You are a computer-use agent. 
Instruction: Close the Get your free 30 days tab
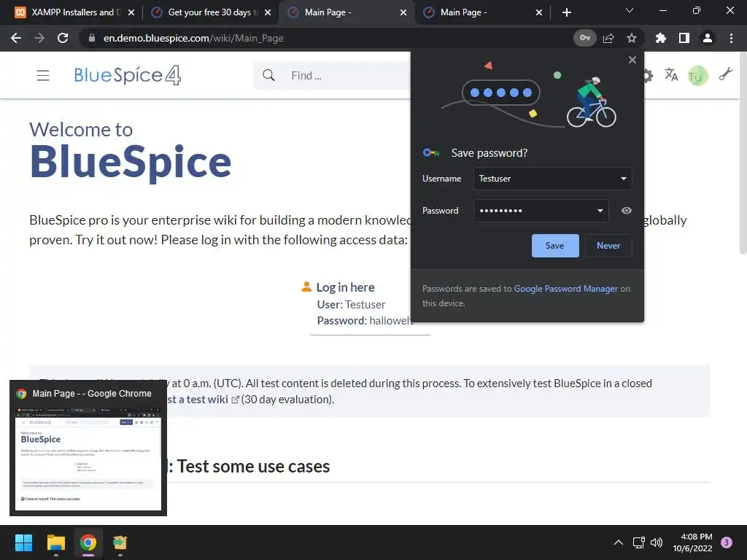tap(268, 12)
